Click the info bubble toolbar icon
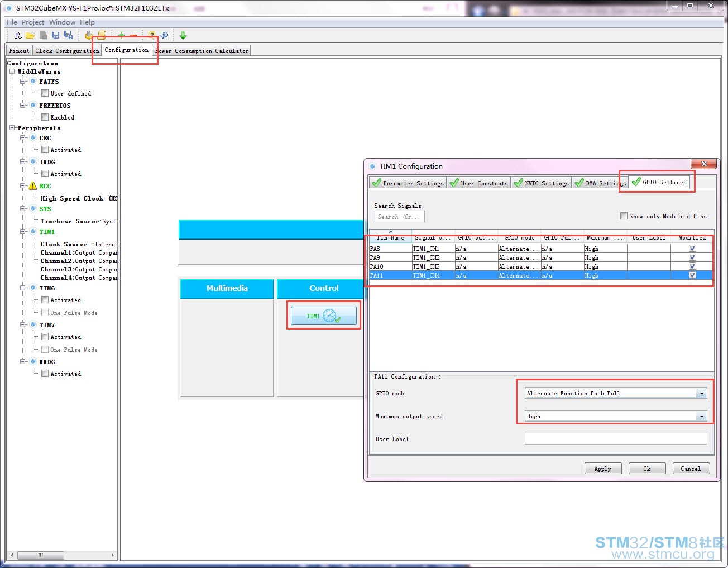The height and width of the screenshot is (568, 728). pos(164,35)
